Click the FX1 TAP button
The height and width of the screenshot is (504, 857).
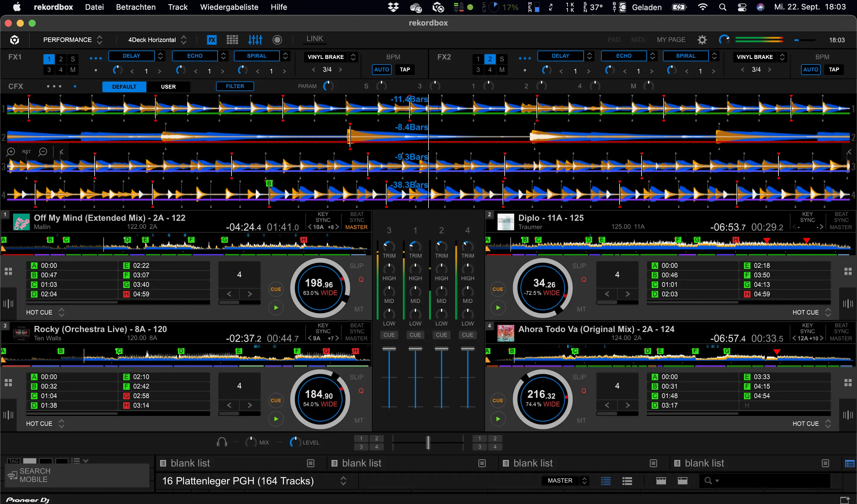[404, 69]
